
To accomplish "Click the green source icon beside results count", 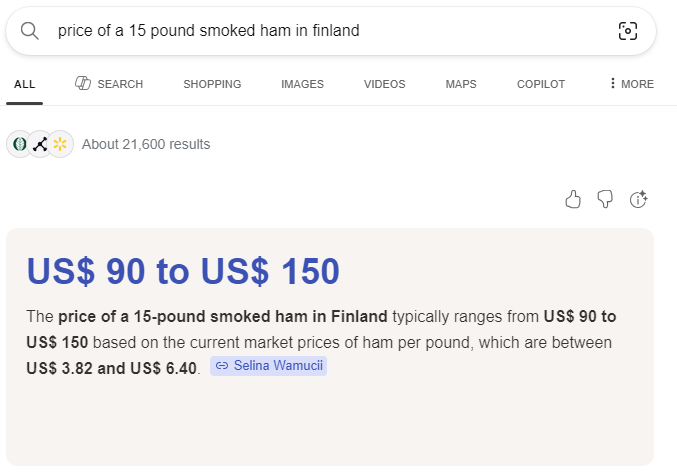I will [19, 144].
